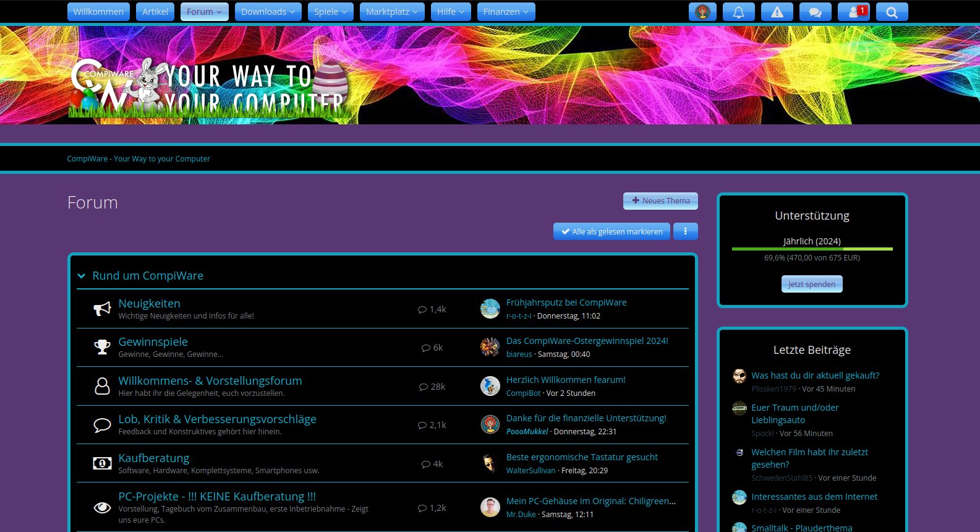The height and width of the screenshot is (532, 980).
Task: Click biareus avatar next to Ostergewinnspiel post
Action: (x=490, y=346)
